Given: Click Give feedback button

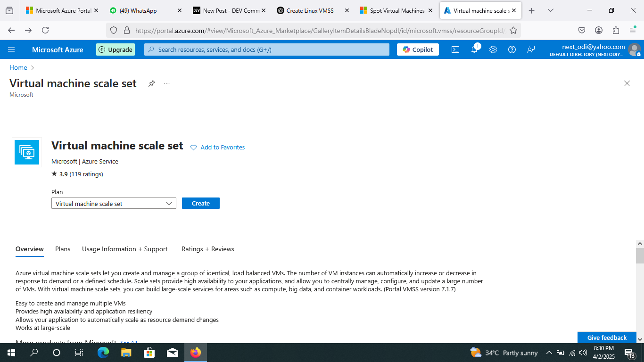Looking at the screenshot, I should (x=607, y=337).
